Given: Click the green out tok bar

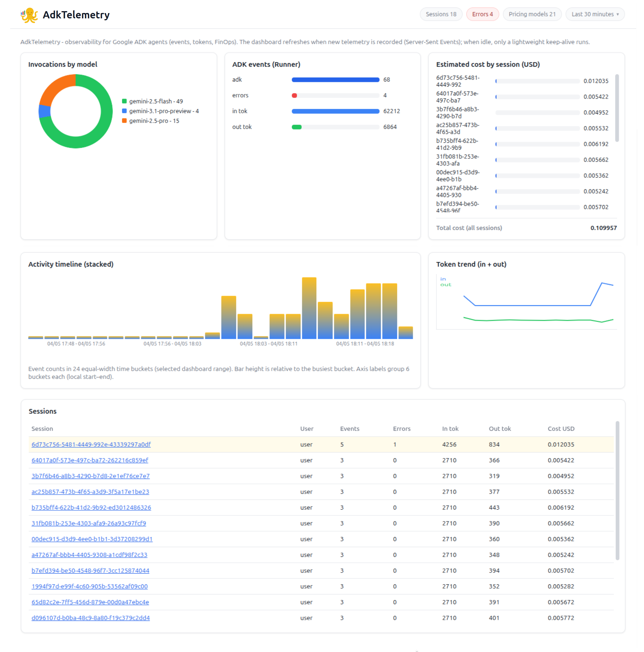Looking at the screenshot, I should (297, 127).
